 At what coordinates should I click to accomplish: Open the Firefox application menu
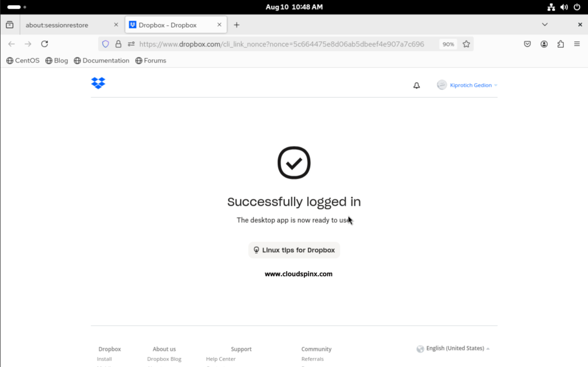pos(577,44)
